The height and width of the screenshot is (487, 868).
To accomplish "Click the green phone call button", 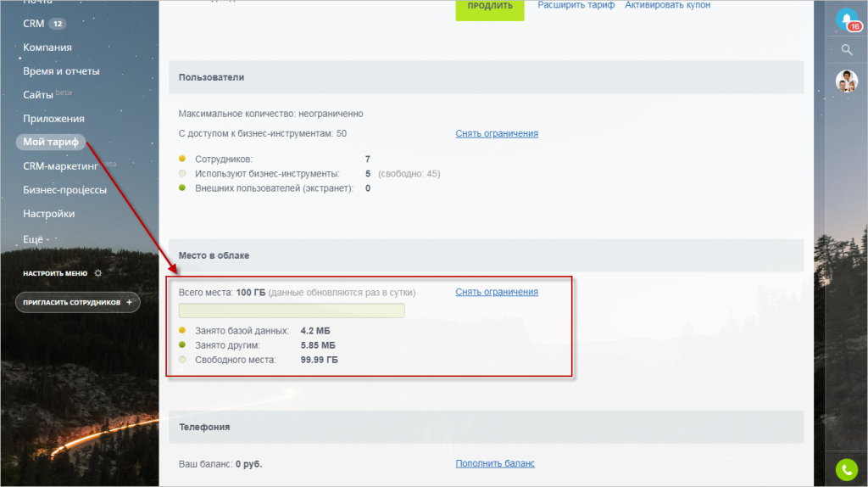I will (847, 470).
